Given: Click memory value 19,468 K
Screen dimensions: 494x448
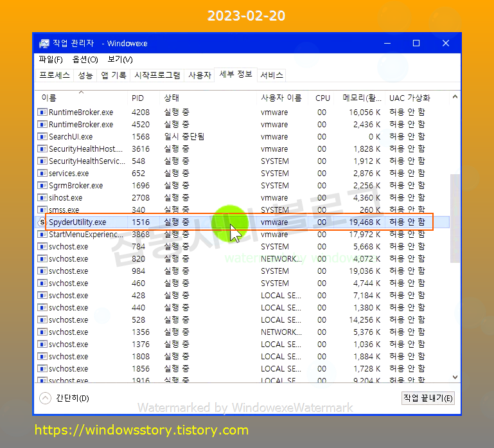Looking at the screenshot, I should pyautogui.click(x=365, y=222).
